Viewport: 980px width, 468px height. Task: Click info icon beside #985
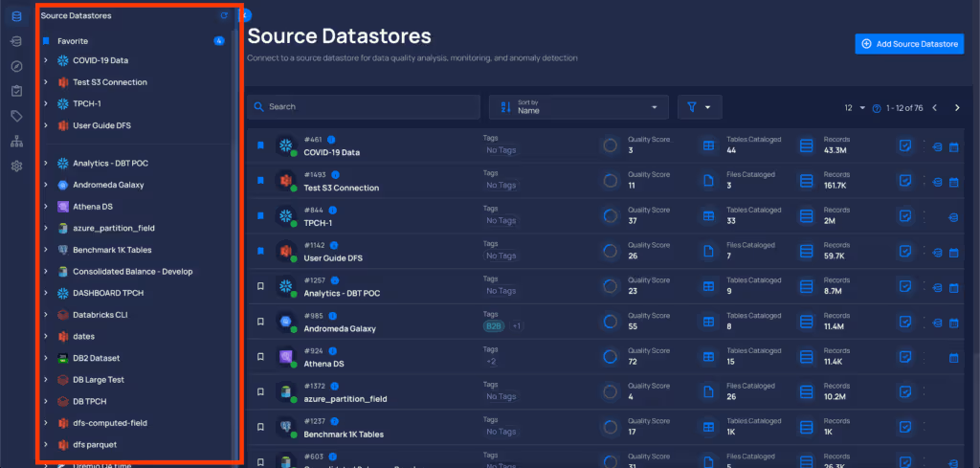[332, 316]
